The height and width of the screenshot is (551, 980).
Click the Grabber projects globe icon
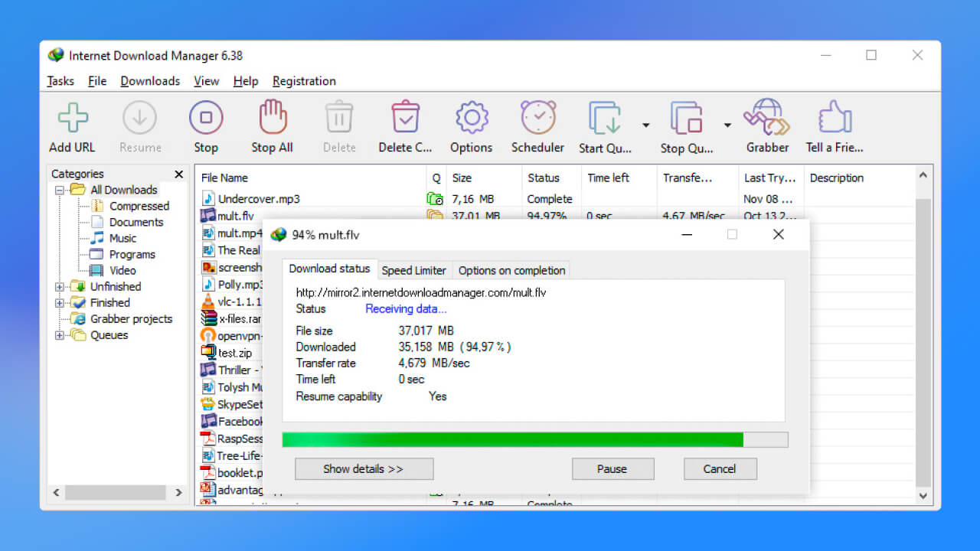point(77,319)
